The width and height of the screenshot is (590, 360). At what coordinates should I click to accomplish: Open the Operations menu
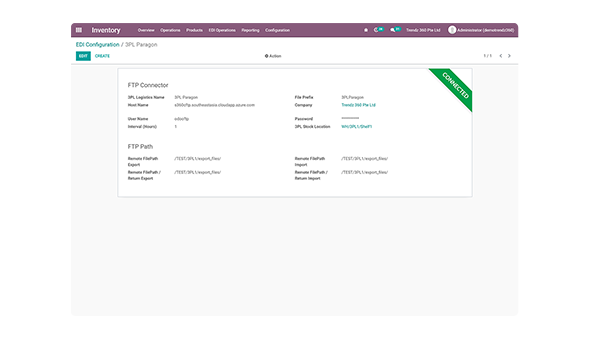(170, 30)
